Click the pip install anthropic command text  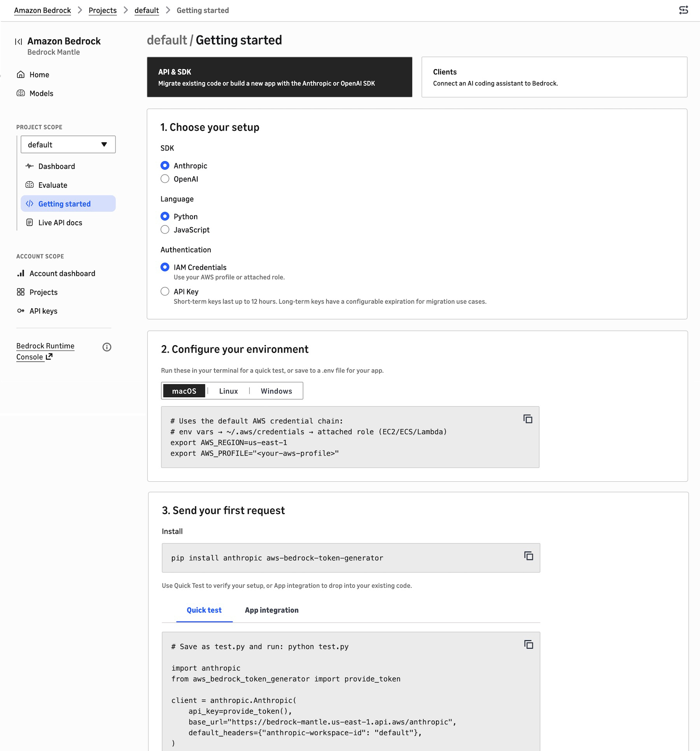(277, 558)
